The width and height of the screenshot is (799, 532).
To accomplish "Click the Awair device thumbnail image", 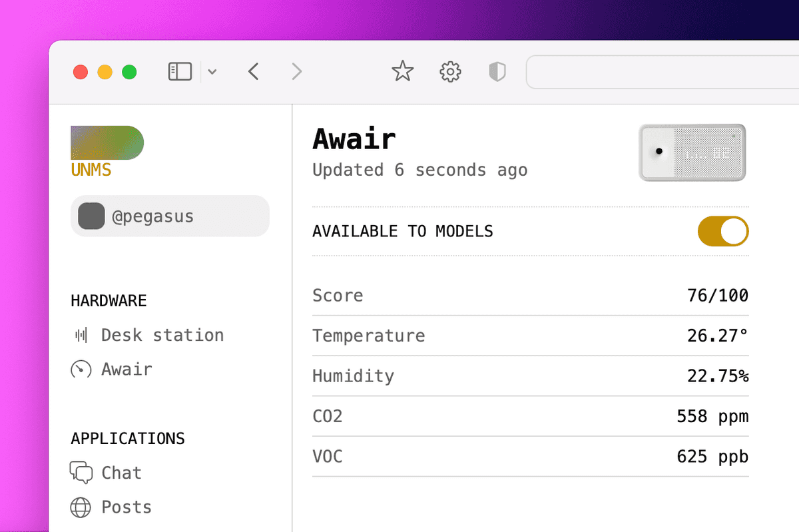I will [x=692, y=152].
